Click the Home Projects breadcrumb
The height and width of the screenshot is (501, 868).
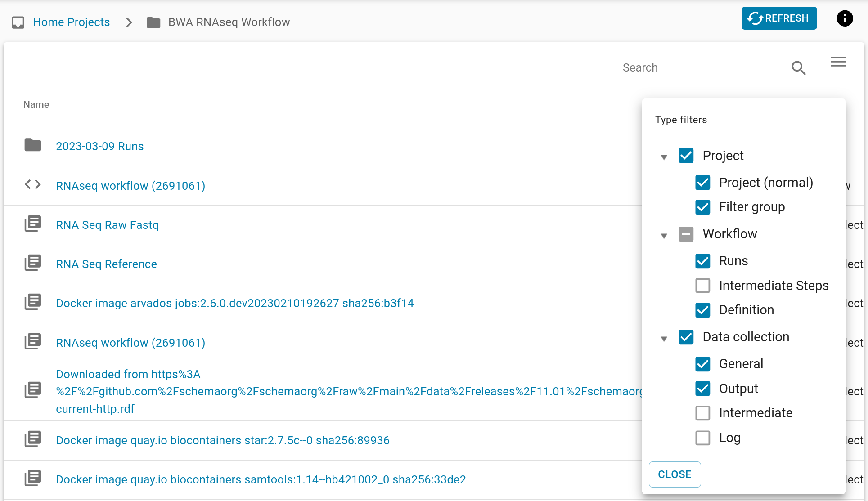[x=71, y=22]
